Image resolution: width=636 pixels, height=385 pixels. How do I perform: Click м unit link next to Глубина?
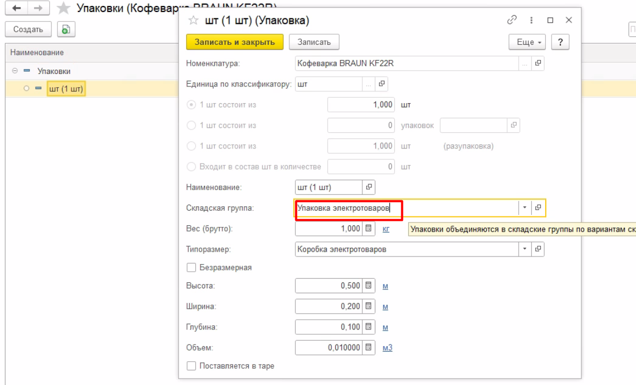tap(385, 328)
